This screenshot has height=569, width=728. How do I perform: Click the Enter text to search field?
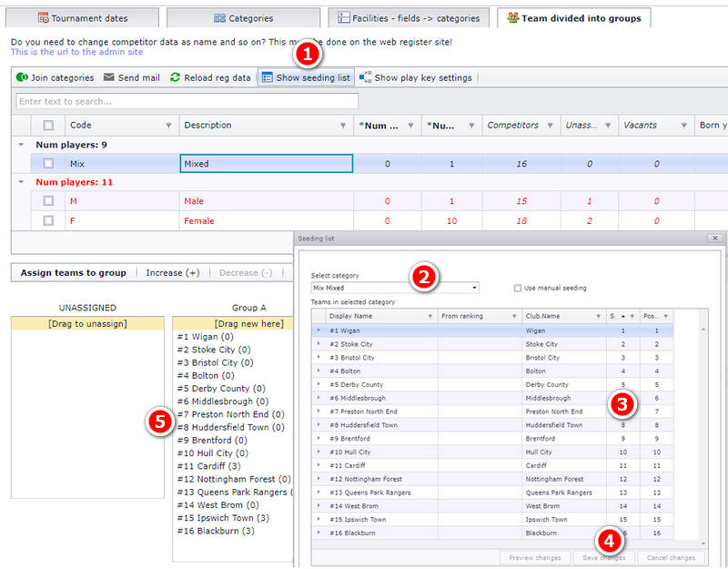pos(187,101)
